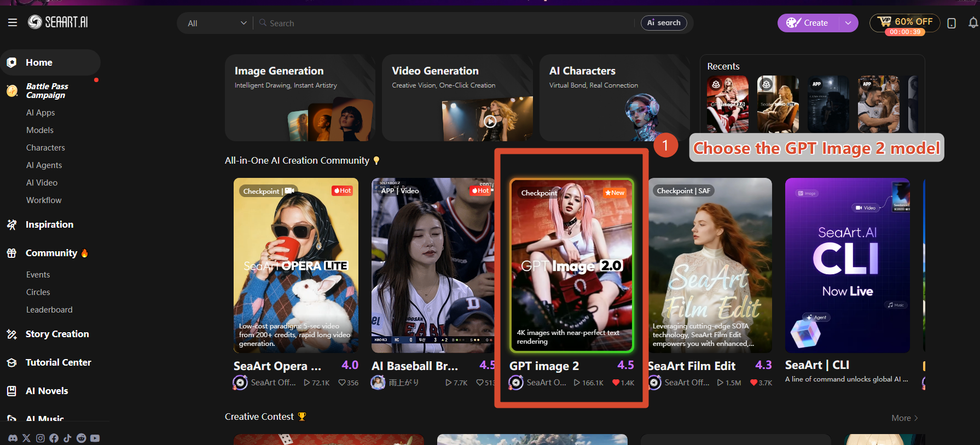This screenshot has height=445, width=980.
Task: Open AI Video in the sidebar
Action: click(42, 183)
